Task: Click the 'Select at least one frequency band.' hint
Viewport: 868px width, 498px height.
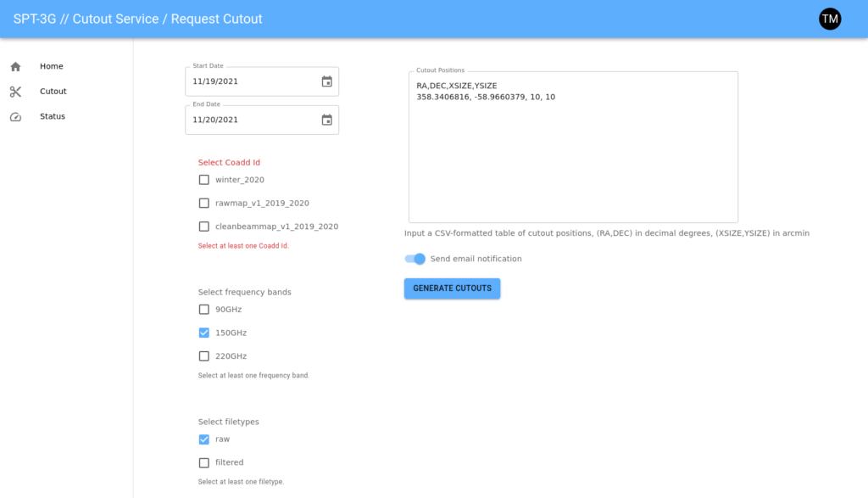Action: pos(253,376)
